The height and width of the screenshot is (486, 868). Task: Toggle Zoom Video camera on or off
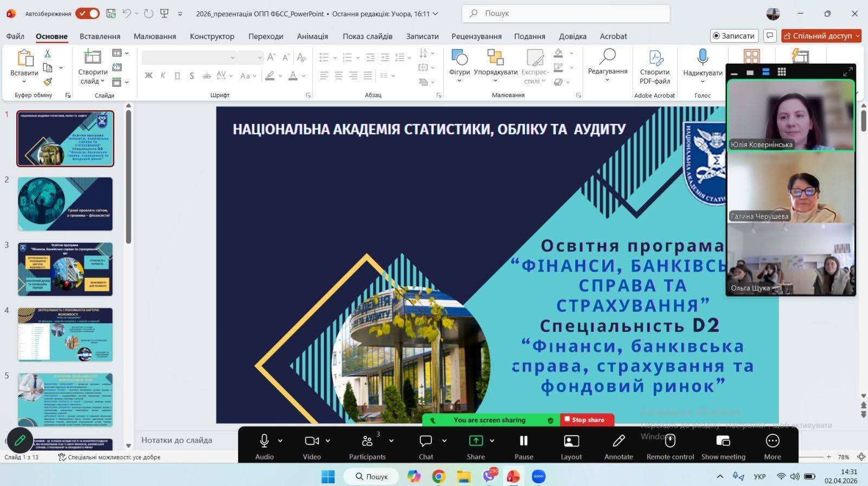click(x=311, y=441)
